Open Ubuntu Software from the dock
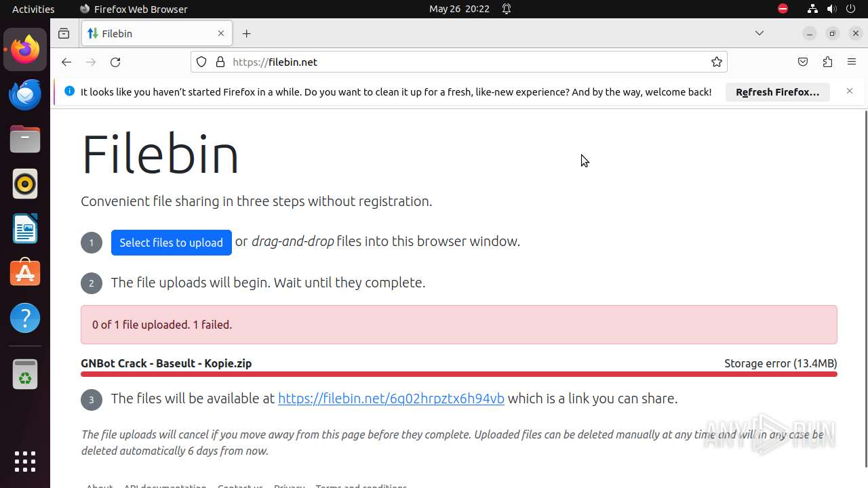 coord(25,273)
